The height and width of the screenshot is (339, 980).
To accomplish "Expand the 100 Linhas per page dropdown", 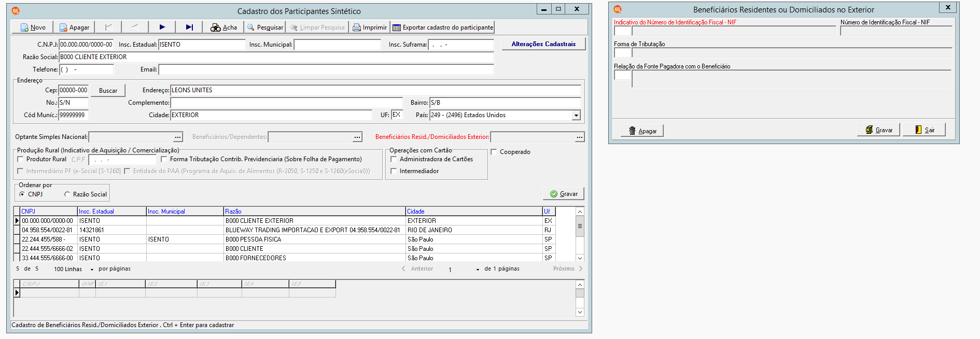I will point(92,270).
